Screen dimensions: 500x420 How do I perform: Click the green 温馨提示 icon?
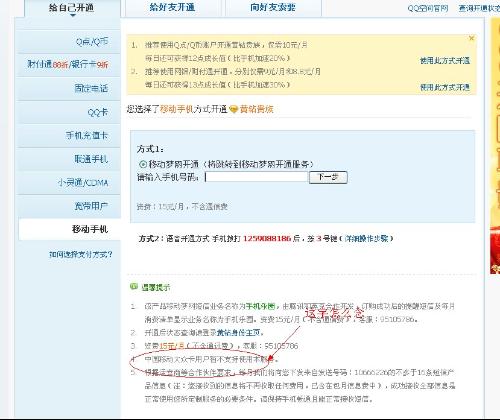pos(134,286)
